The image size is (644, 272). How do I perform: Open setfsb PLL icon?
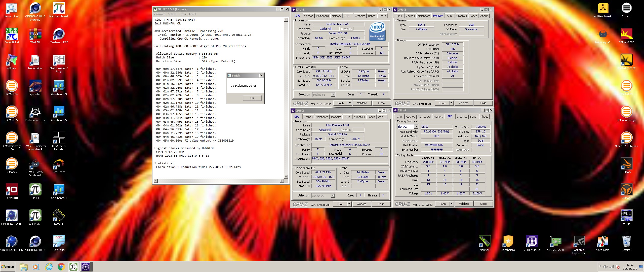[626, 217]
